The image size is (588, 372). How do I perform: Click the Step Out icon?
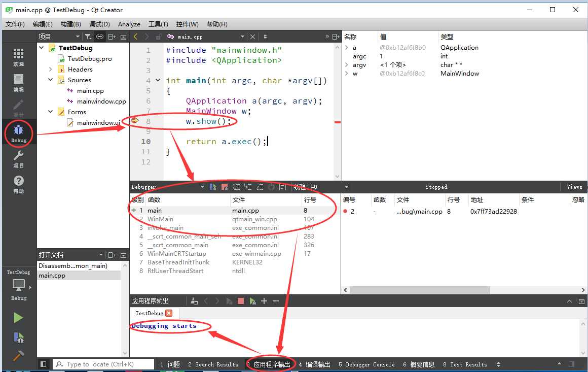tap(260, 187)
